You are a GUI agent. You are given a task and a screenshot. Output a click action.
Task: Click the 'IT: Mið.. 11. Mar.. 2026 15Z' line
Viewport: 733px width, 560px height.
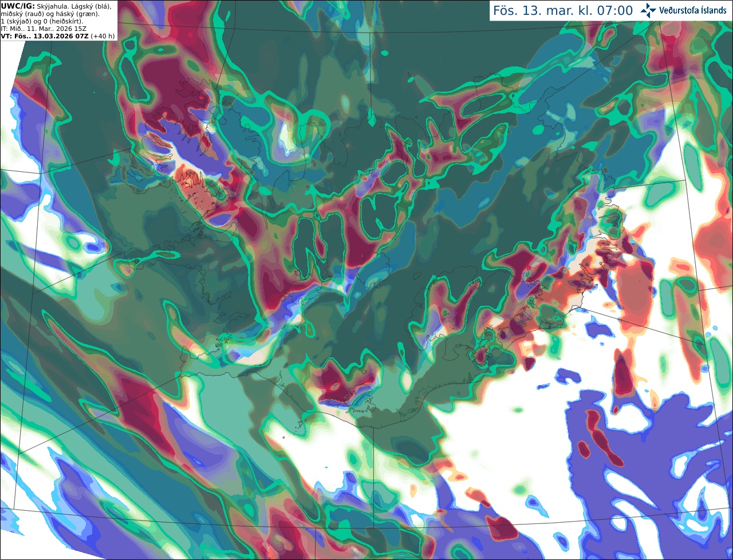pos(43,29)
